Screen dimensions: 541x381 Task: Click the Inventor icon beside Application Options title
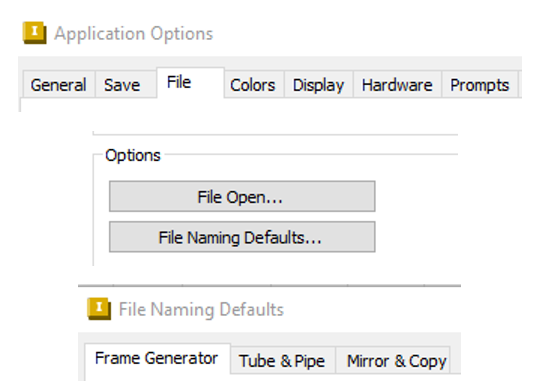[x=35, y=33]
